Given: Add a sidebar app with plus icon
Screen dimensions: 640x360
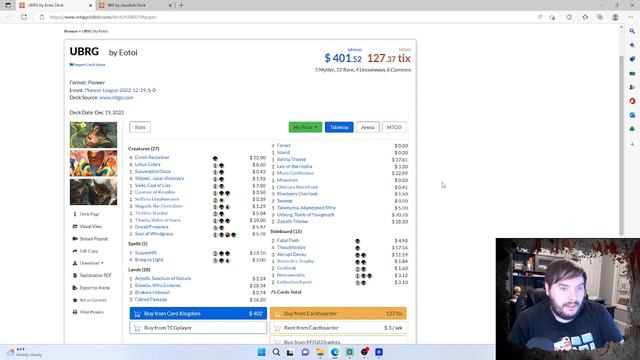Looking at the screenshot, I should [632, 144].
